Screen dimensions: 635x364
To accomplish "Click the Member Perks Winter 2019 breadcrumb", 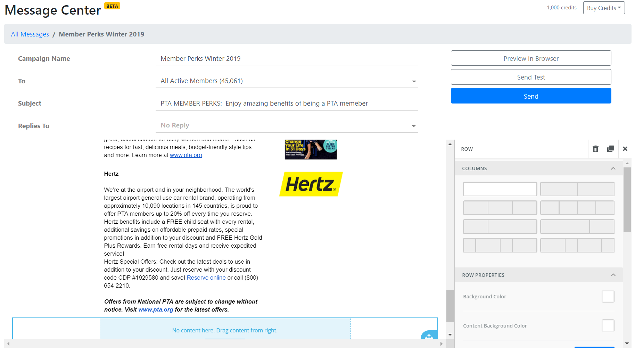I will coord(101,34).
